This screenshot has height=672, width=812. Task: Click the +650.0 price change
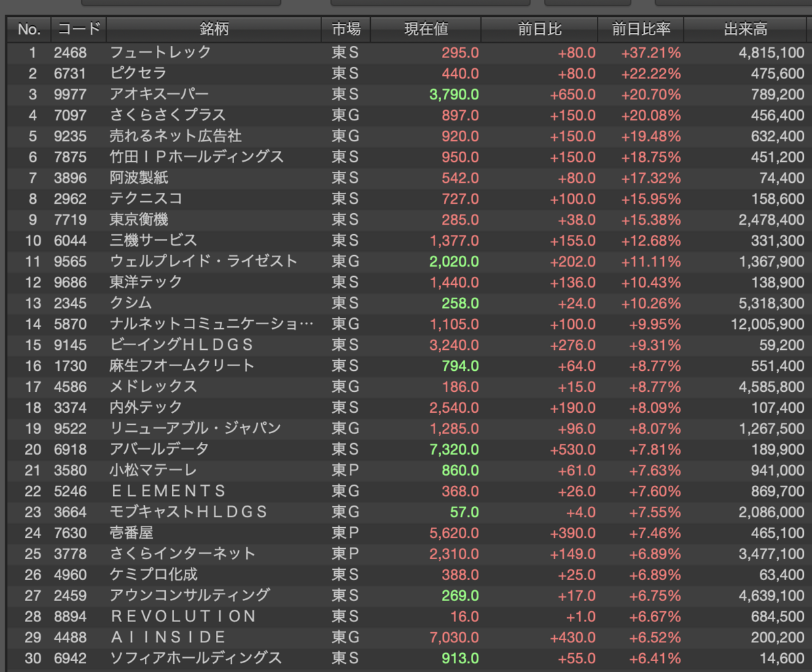pos(573,94)
